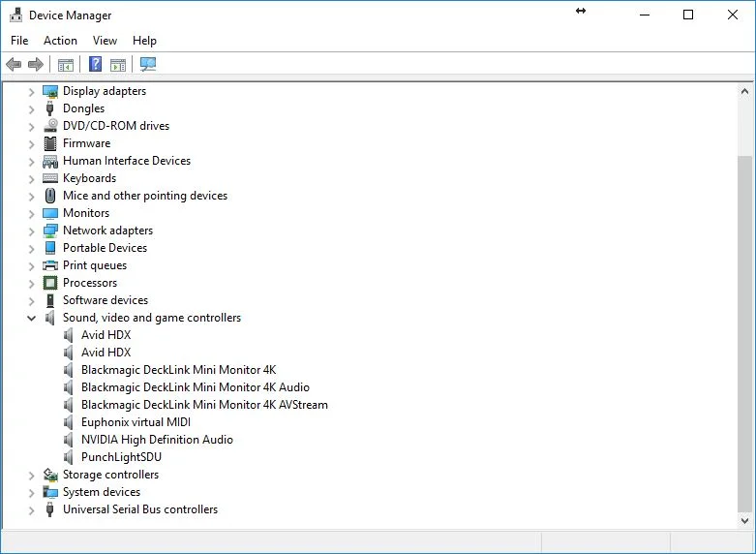
Task: Select Blackmagic DeckLink Mini Monitor 4K AVStream
Action: (204, 405)
